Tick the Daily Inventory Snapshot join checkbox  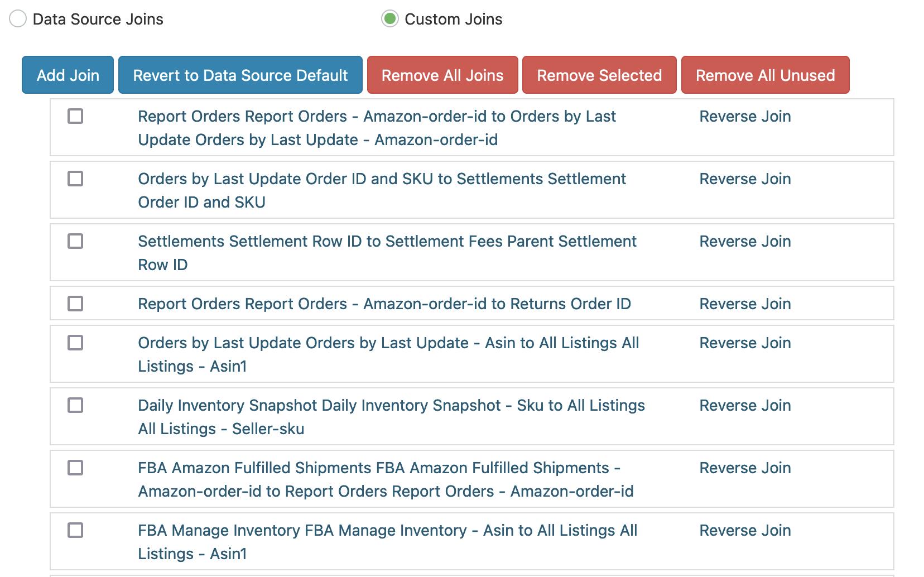(75, 406)
